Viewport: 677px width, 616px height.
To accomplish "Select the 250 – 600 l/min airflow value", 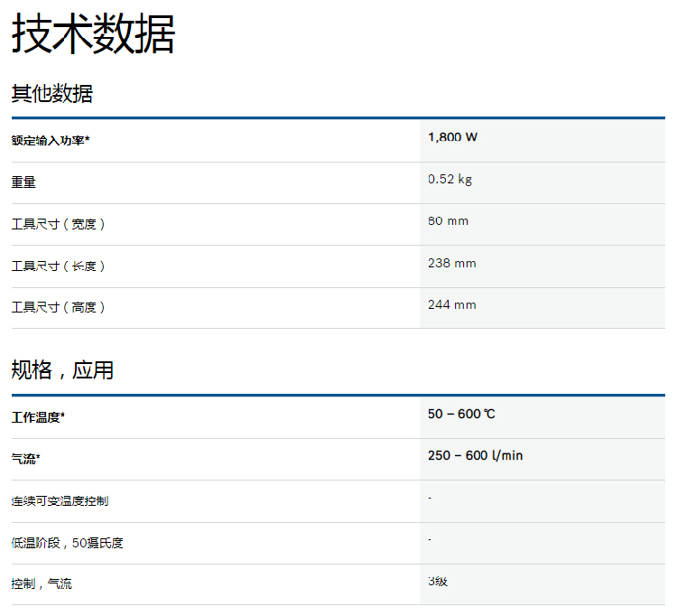I will [475, 455].
